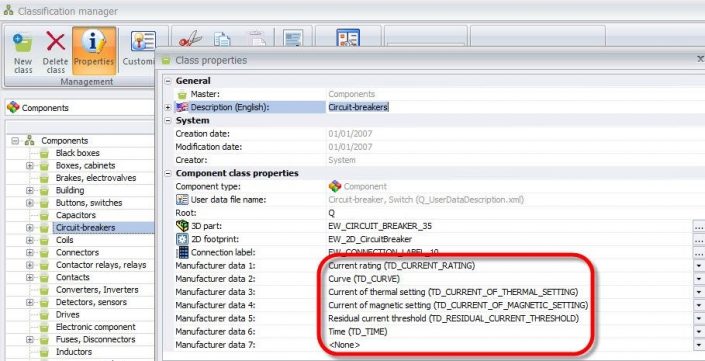
Task: Collapse the General section
Action: (x=168, y=81)
